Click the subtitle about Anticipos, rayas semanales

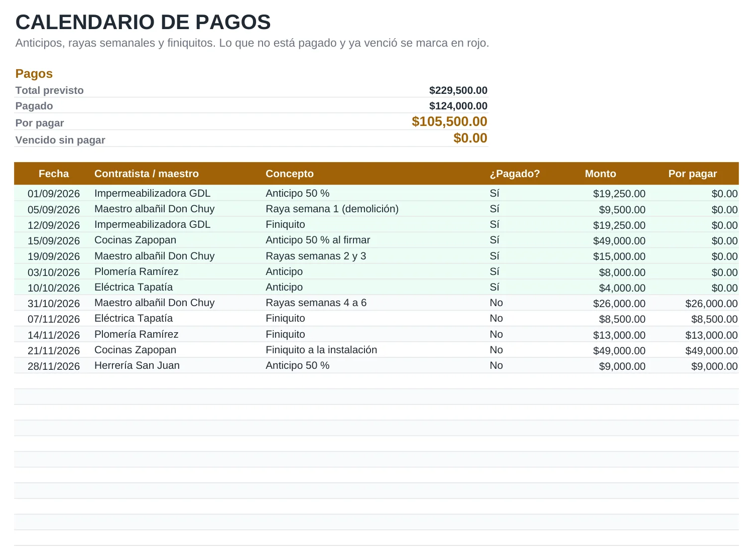[252, 43]
